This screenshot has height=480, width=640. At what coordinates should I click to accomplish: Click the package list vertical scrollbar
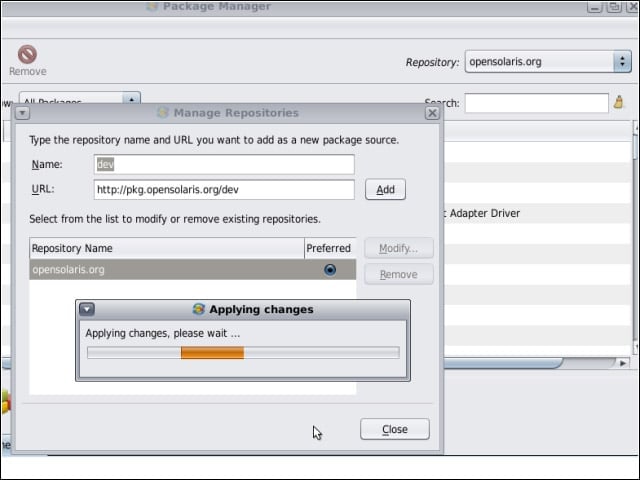[x=635, y=238]
